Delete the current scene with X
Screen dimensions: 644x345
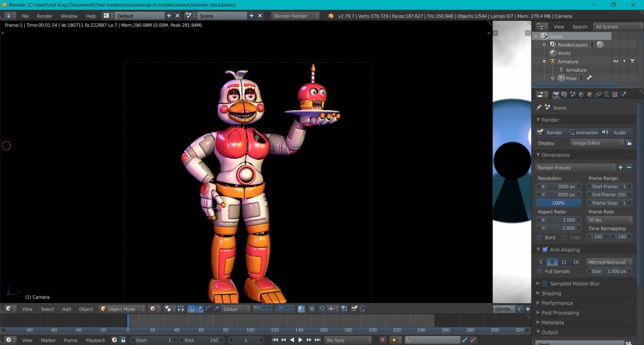260,16
